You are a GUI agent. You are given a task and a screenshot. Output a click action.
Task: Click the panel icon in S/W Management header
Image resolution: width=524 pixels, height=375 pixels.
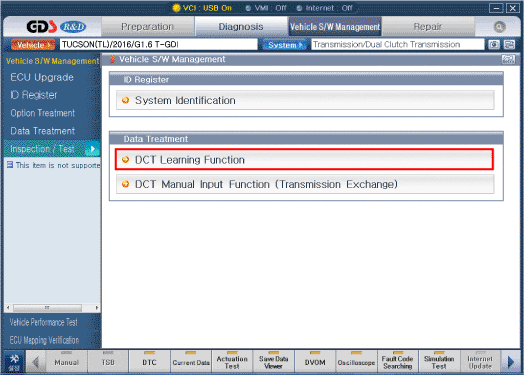click(508, 59)
